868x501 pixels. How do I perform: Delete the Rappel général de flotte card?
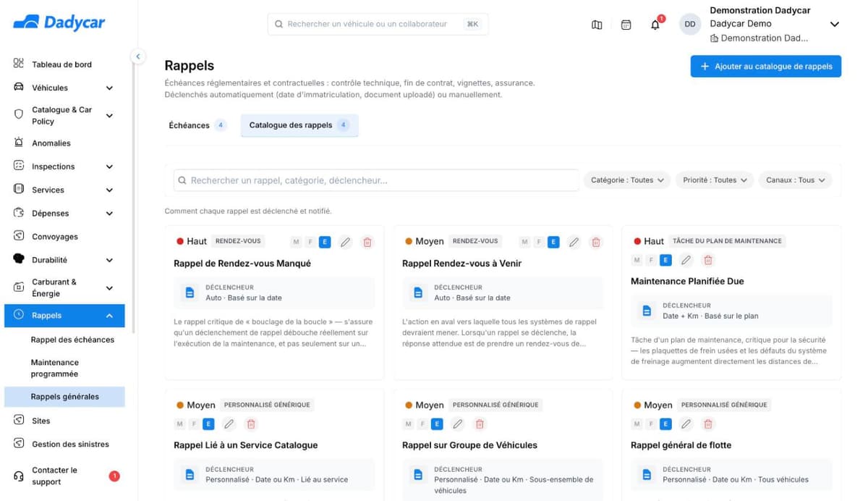pyautogui.click(x=708, y=424)
